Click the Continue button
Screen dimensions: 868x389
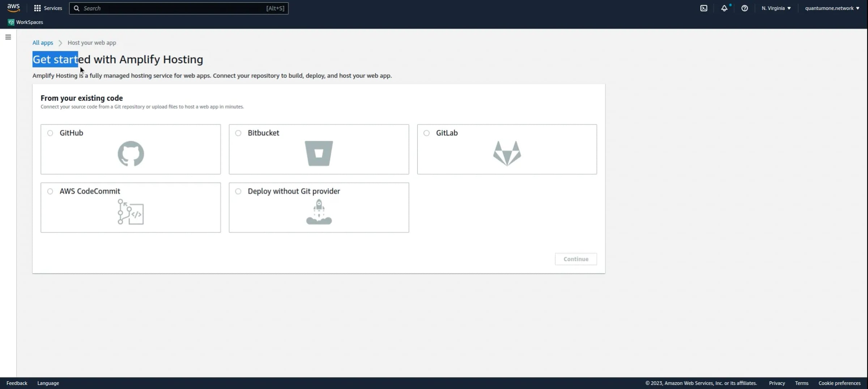576,259
